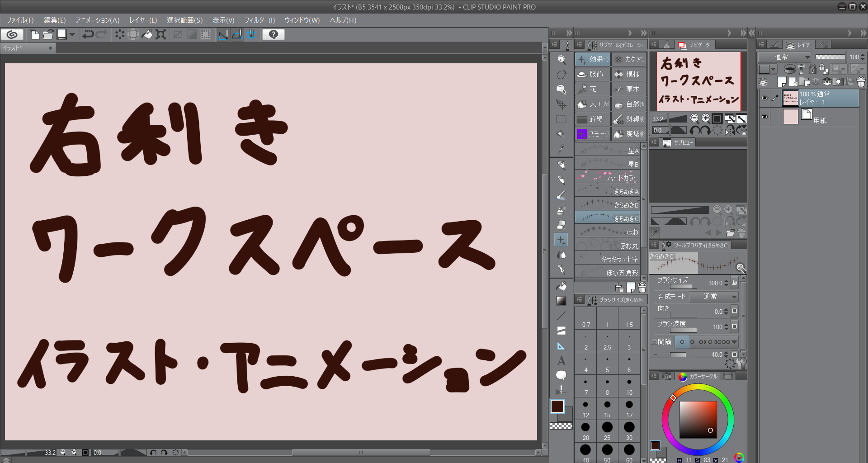Open save icon dropdown arrow in command bar

72,34
